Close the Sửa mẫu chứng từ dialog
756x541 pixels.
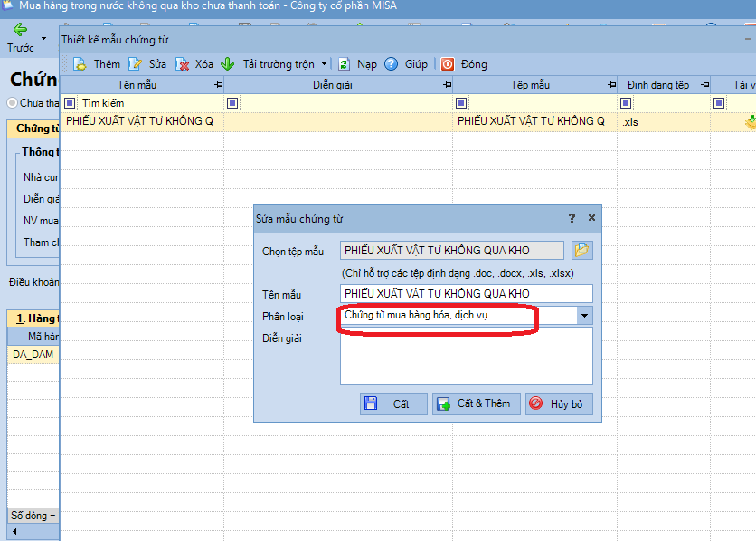pyautogui.click(x=591, y=218)
